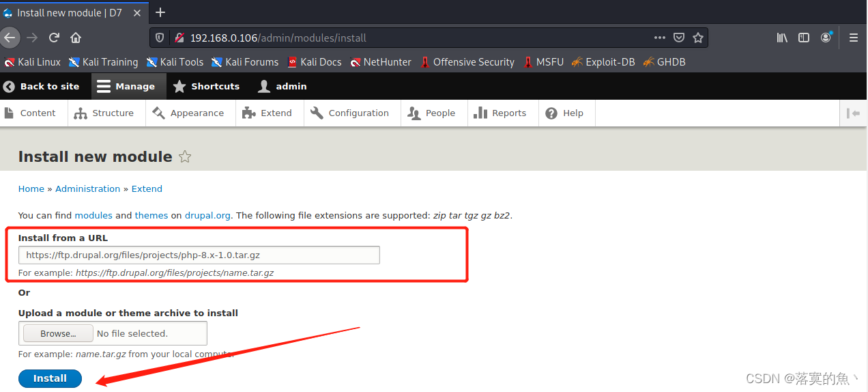Viewport: 868px width, 392px height.
Task: Open Offensive Security bookmark
Action: point(467,61)
